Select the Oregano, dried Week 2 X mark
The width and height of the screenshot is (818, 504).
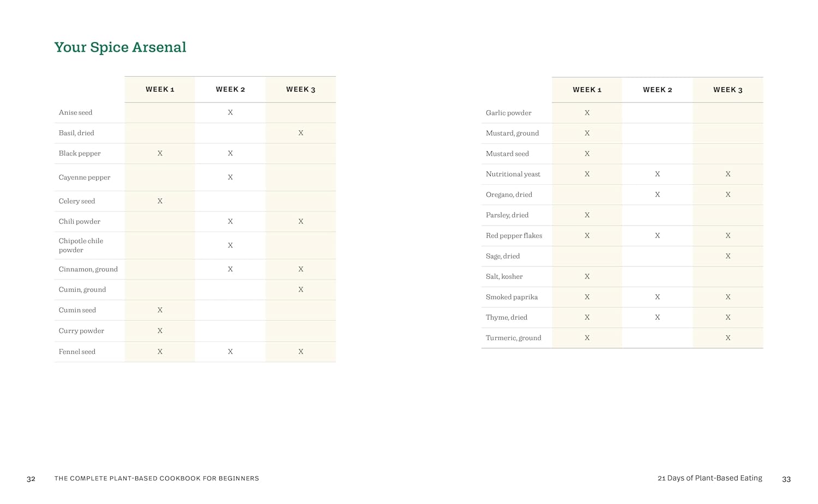657,195
